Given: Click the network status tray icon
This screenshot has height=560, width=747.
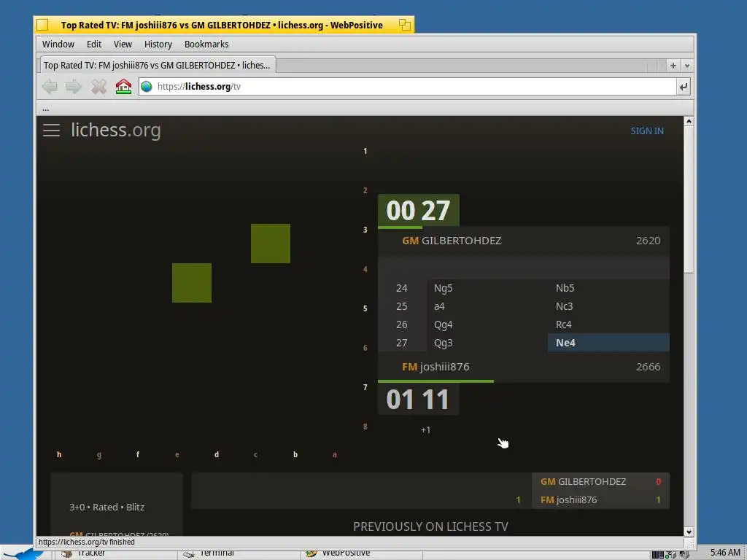Looking at the screenshot, I should 671,555.
